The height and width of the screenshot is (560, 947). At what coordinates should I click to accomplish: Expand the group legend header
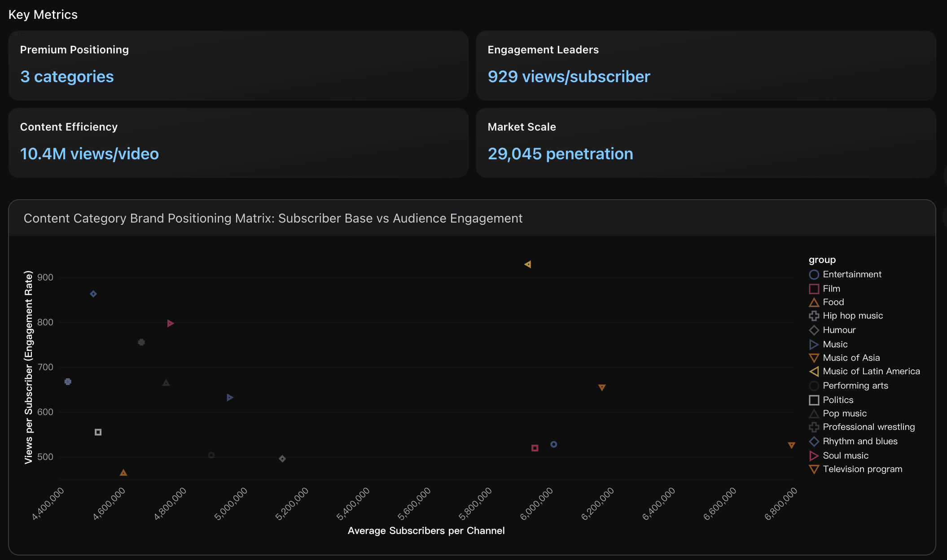tap(822, 259)
